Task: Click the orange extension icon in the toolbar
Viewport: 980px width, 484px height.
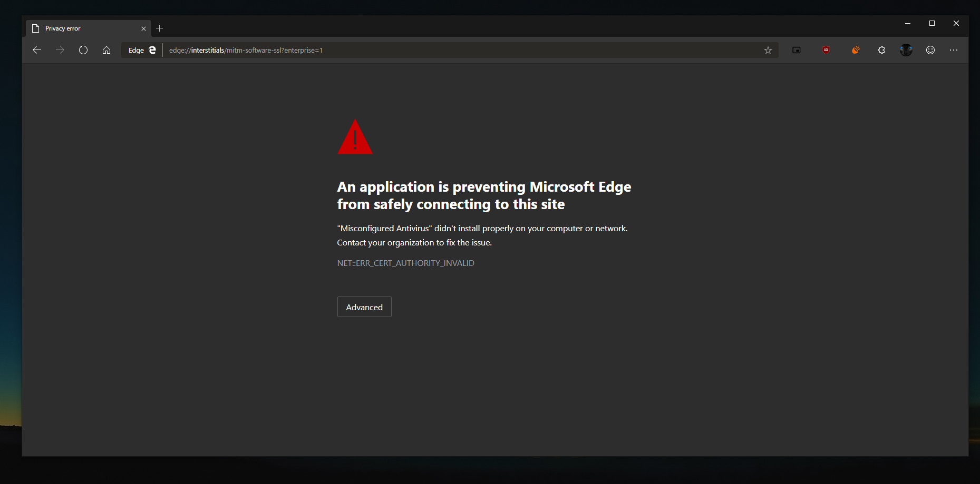Action: (855, 50)
